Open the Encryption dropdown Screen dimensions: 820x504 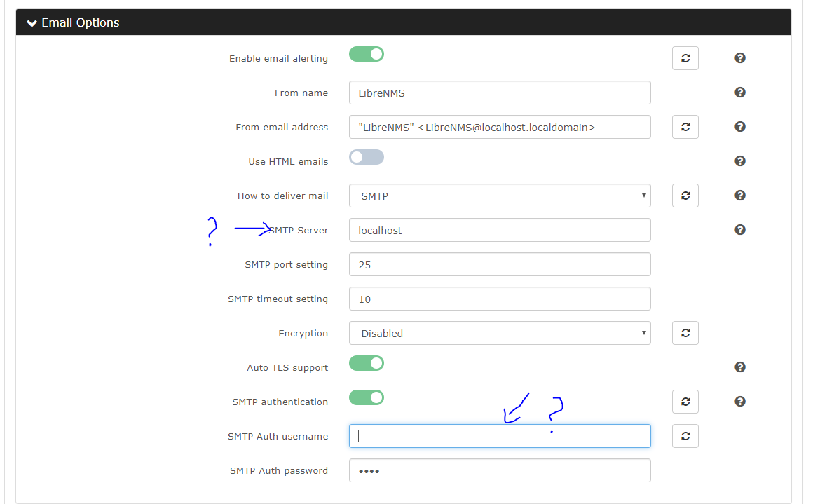coord(499,333)
